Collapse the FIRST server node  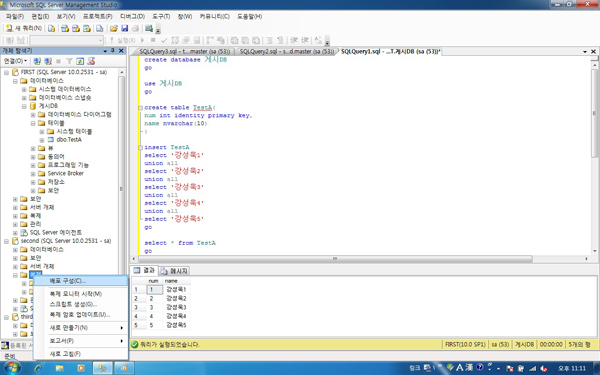coord(7,72)
